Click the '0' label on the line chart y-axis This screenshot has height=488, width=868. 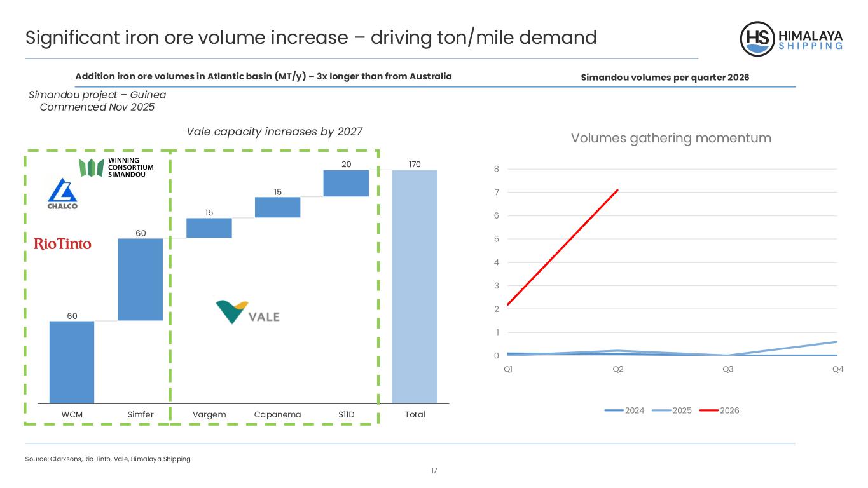(496, 355)
